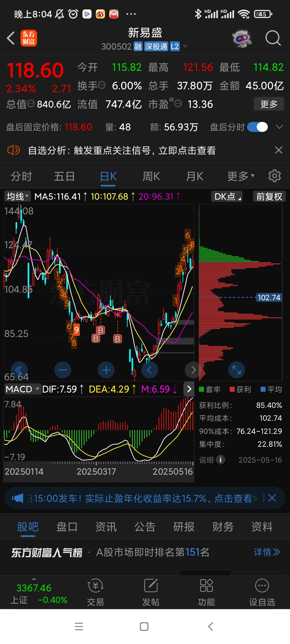Switch to 财务 tab
Viewport: 290px width, 644px height.
tap(223, 527)
